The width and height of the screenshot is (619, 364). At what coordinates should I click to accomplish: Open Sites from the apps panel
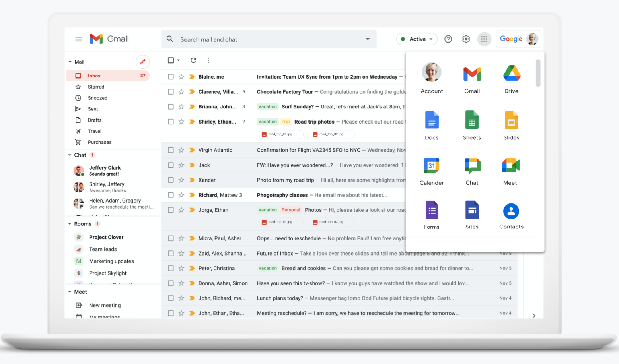click(x=472, y=215)
